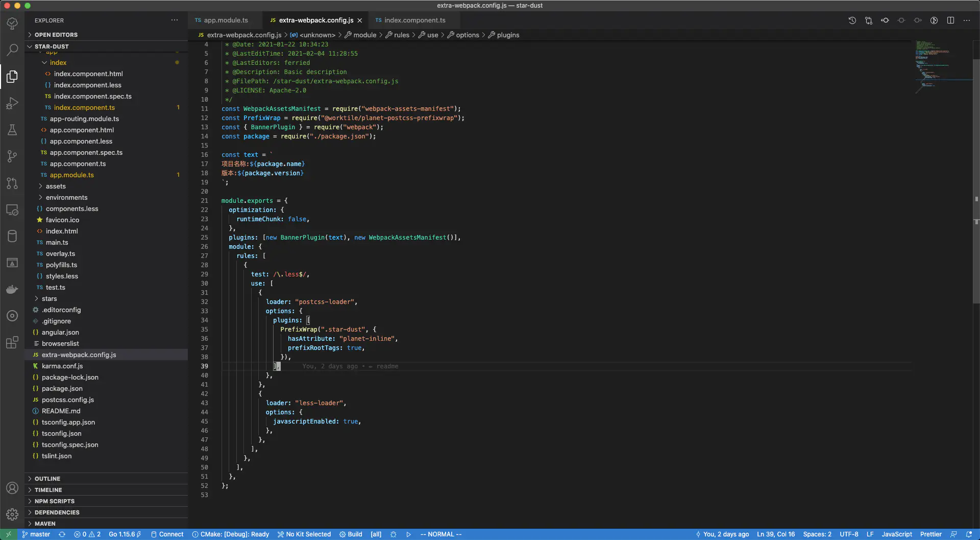This screenshot has width=980, height=540.
Task: Click the Split Editor Right icon
Action: pos(950,20)
